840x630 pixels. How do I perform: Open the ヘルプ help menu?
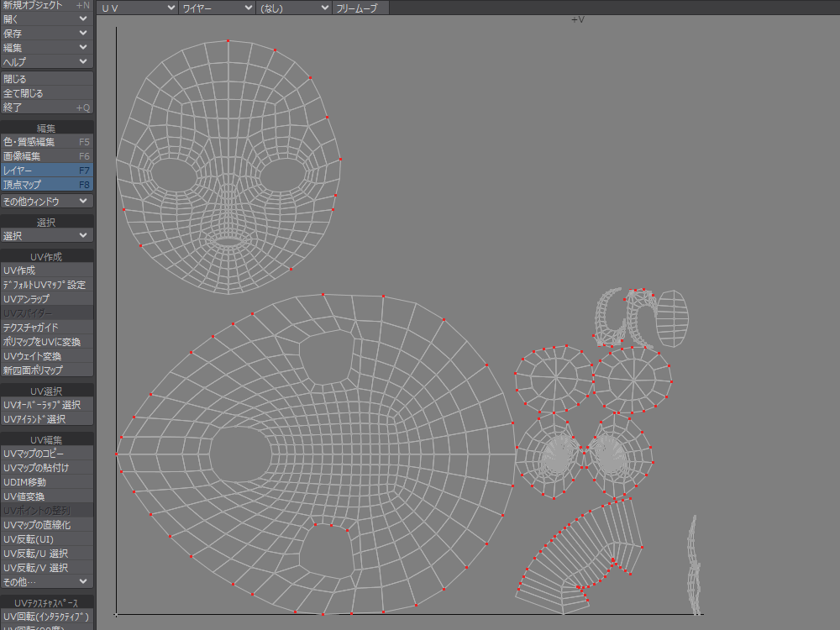click(46, 62)
